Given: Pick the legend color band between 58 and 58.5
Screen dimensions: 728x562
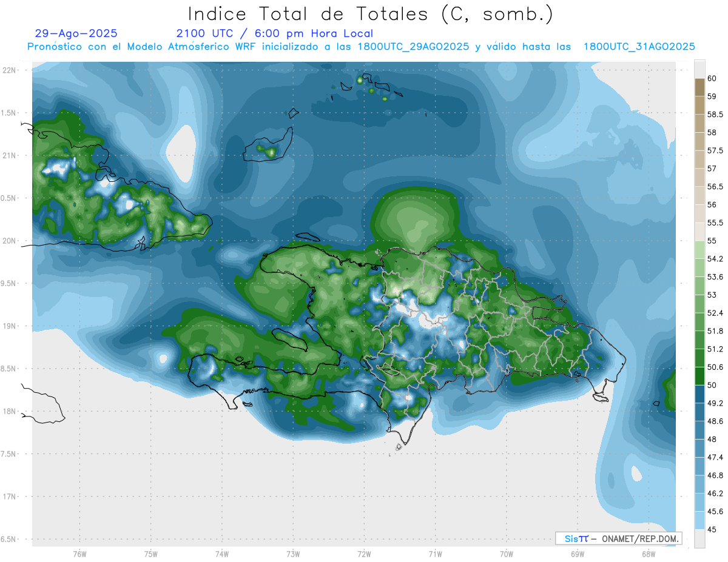Looking at the screenshot, I should pyautogui.click(x=699, y=123).
